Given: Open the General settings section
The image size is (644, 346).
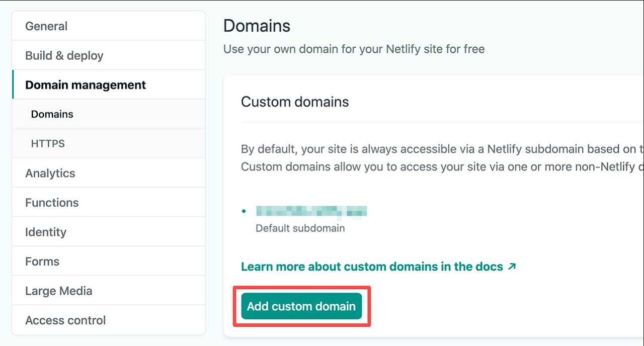Looking at the screenshot, I should (109, 26).
